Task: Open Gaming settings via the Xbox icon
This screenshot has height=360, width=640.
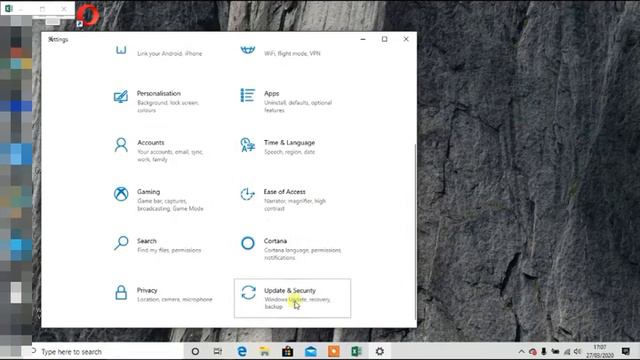Action: (121, 194)
